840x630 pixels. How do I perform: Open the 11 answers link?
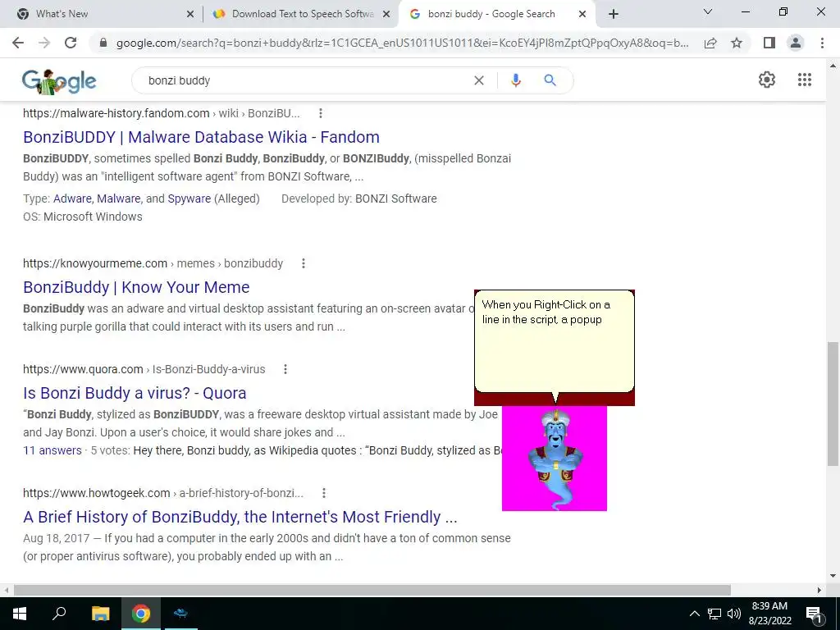52,450
